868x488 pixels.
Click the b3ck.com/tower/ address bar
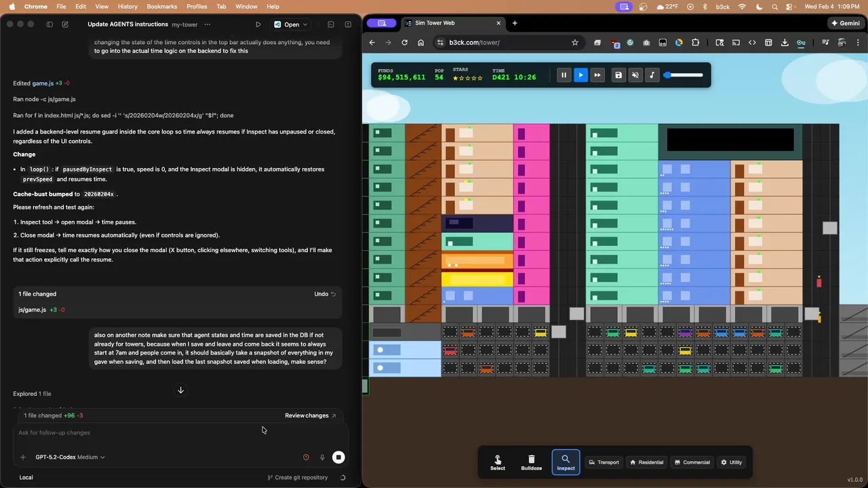pyautogui.click(x=508, y=43)
